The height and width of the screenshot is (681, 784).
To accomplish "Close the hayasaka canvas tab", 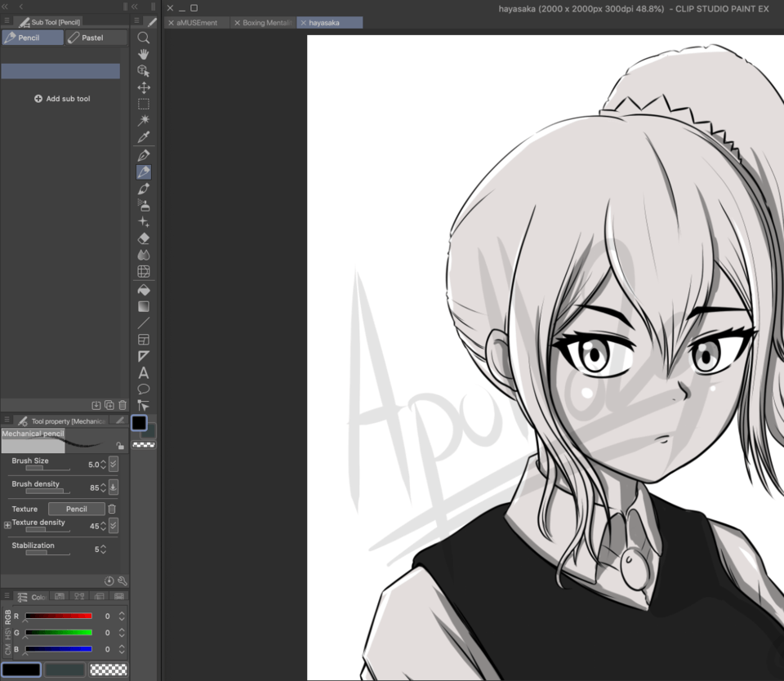I will coord(303,23).
